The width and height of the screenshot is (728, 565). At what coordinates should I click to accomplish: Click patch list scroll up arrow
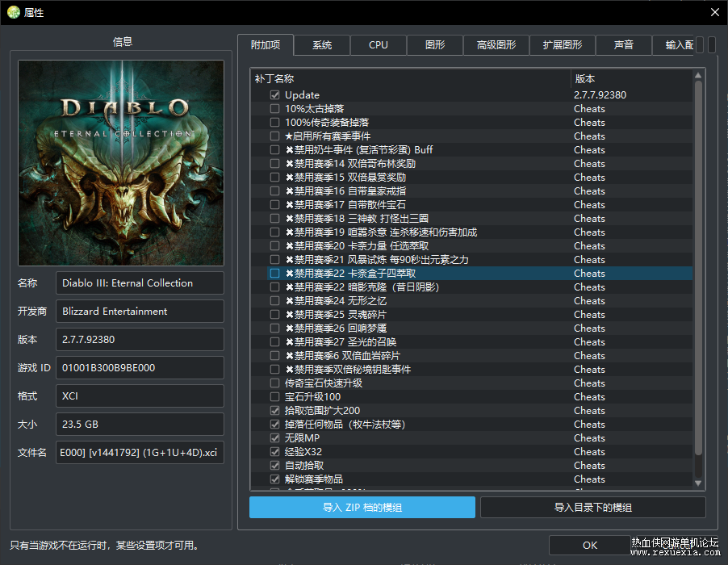pos(698,75)
